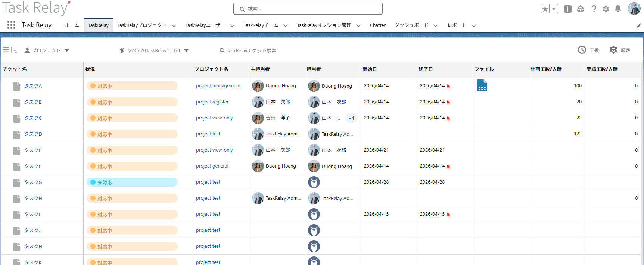This screenshot has width=644, height=265.
Task: Switch to Gantt view icon
Action: coord(14,50)
